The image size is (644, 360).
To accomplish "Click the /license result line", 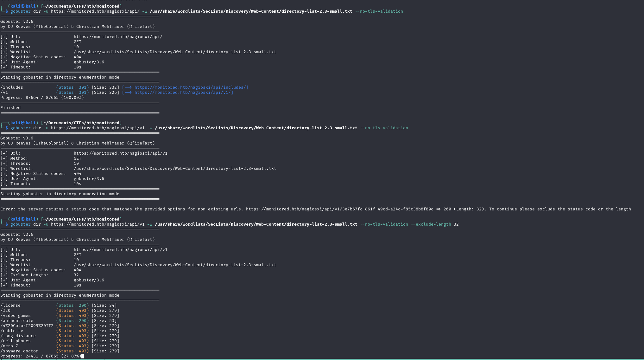I will 59,305.
